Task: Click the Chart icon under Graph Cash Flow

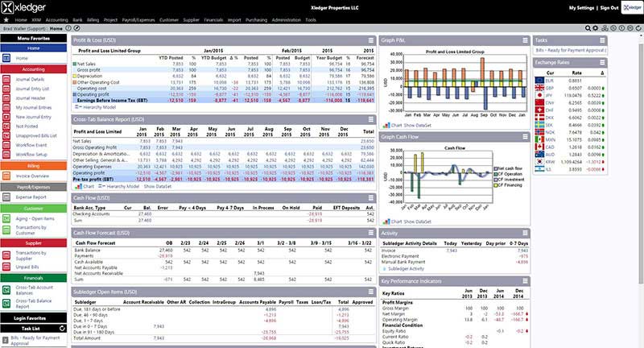Action: [x=386, y=222]
